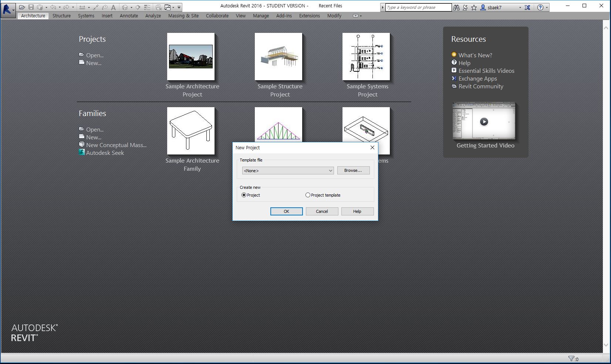The width and height of the screenshot is (611, 364).
Task: Open the Sample Architecture Project thumbnail
Action: (191, 57)
